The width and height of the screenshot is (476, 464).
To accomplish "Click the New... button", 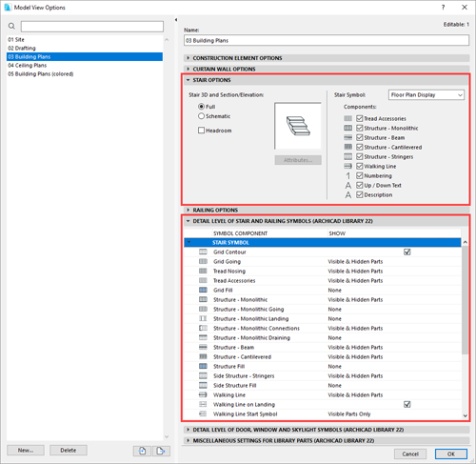I will (26, 451).
